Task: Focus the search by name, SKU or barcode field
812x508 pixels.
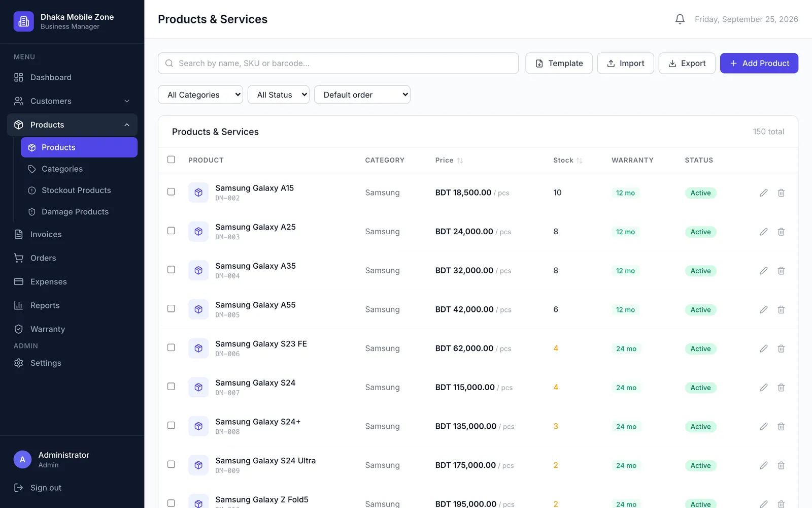Action: (x=338, y=63)
